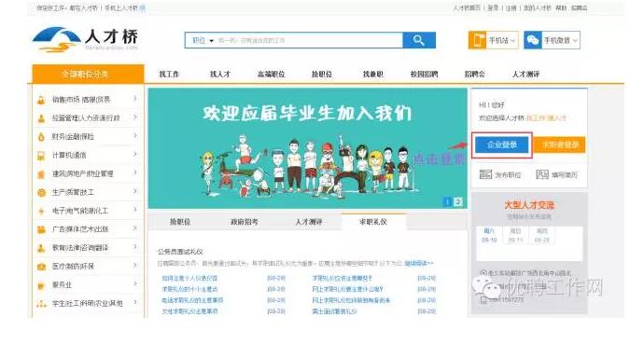Open 高端职位 in the main navigation
The image size is (644, 358).
pos(271,75)
